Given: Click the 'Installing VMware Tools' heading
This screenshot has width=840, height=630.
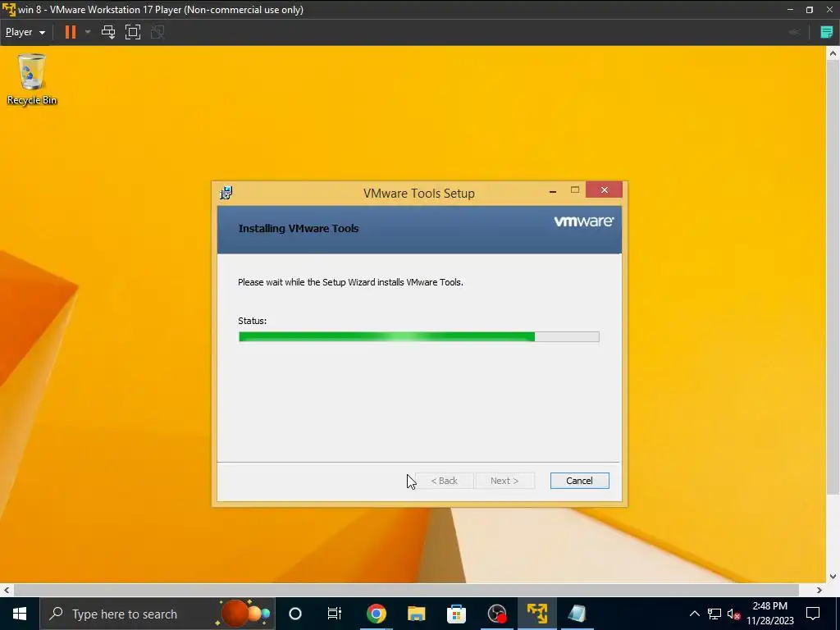Looking at the screenshot, I should (x=299, y=229).
